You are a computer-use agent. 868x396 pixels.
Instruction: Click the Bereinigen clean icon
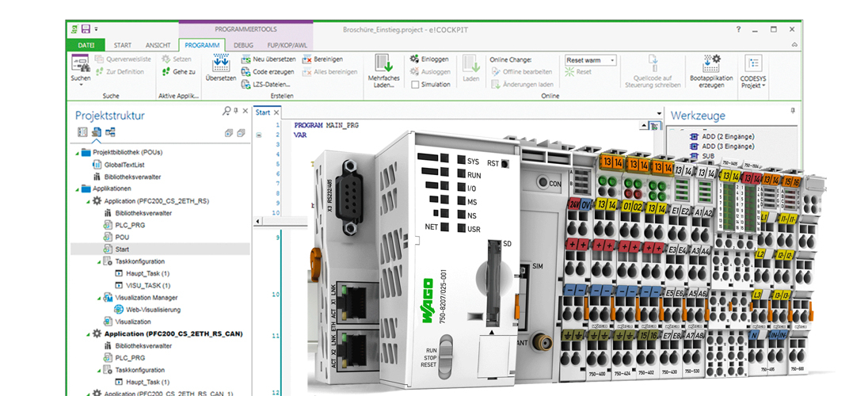306,59
